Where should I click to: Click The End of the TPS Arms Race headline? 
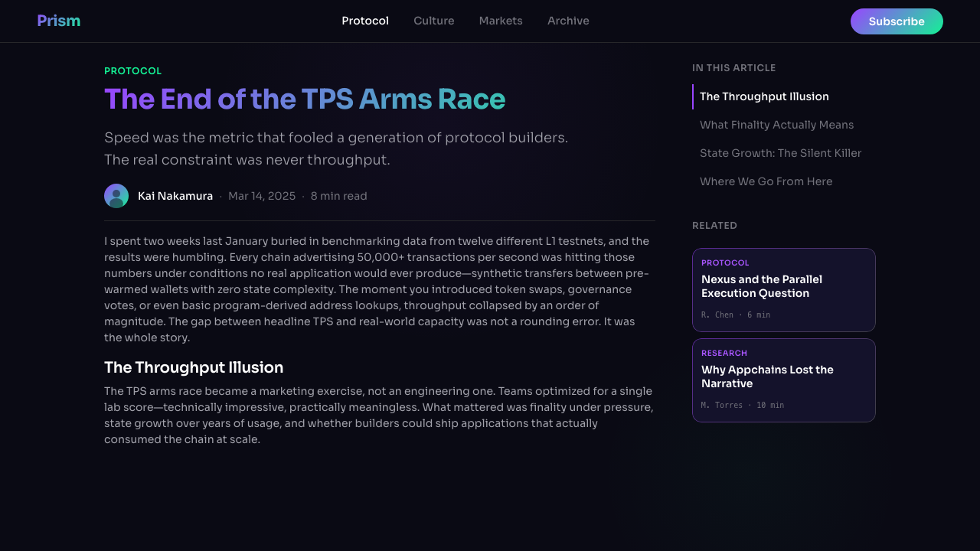[x=305, y=99]
